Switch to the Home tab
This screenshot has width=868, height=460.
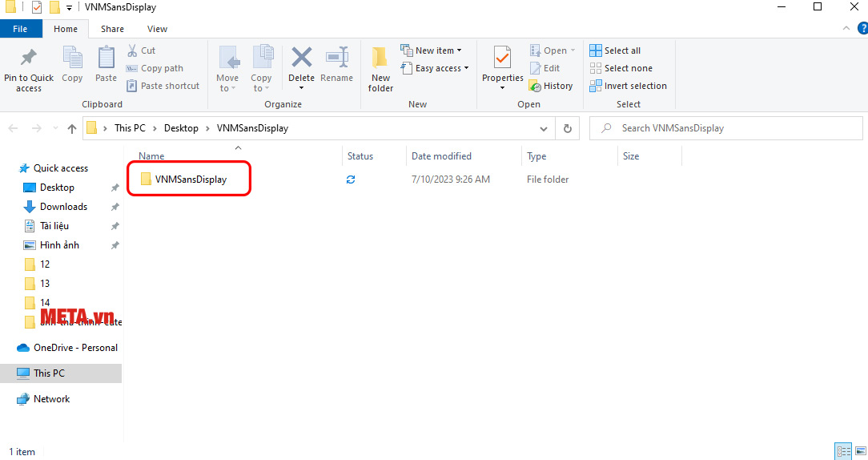pos(66,29)
